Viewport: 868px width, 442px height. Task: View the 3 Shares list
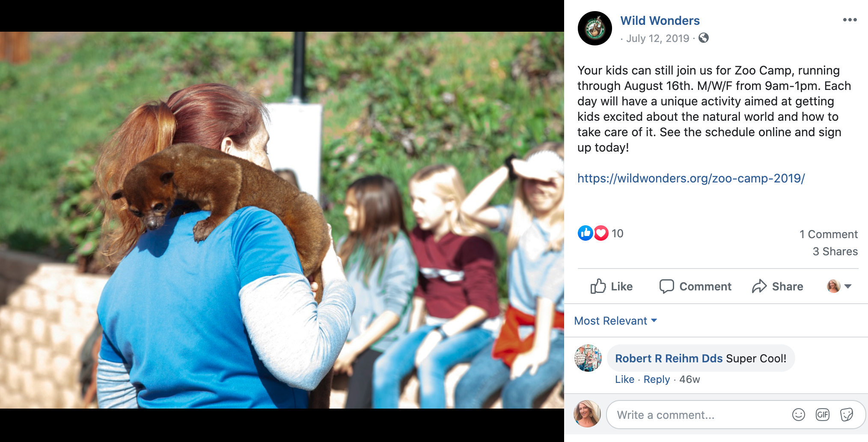click(x=835, y=251)
